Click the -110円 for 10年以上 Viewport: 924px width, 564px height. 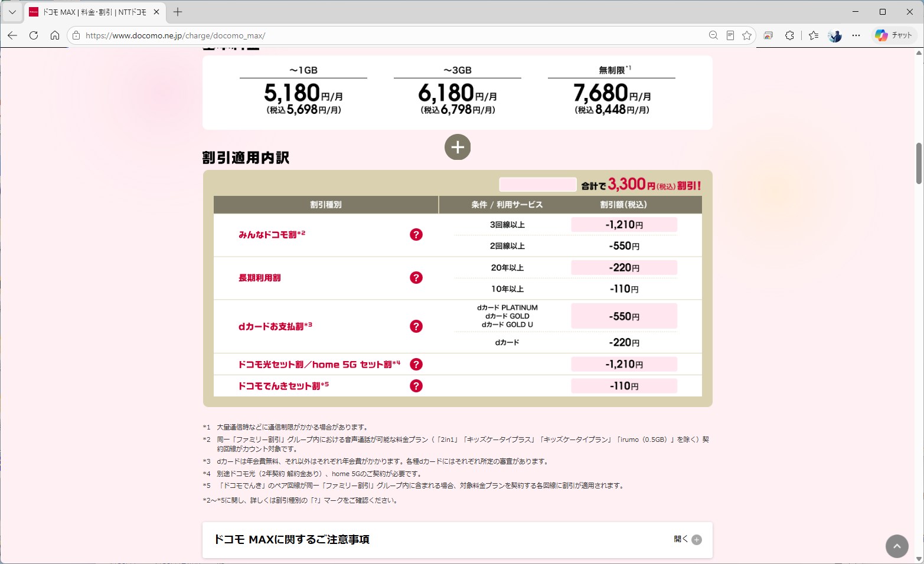click(624, 289)
